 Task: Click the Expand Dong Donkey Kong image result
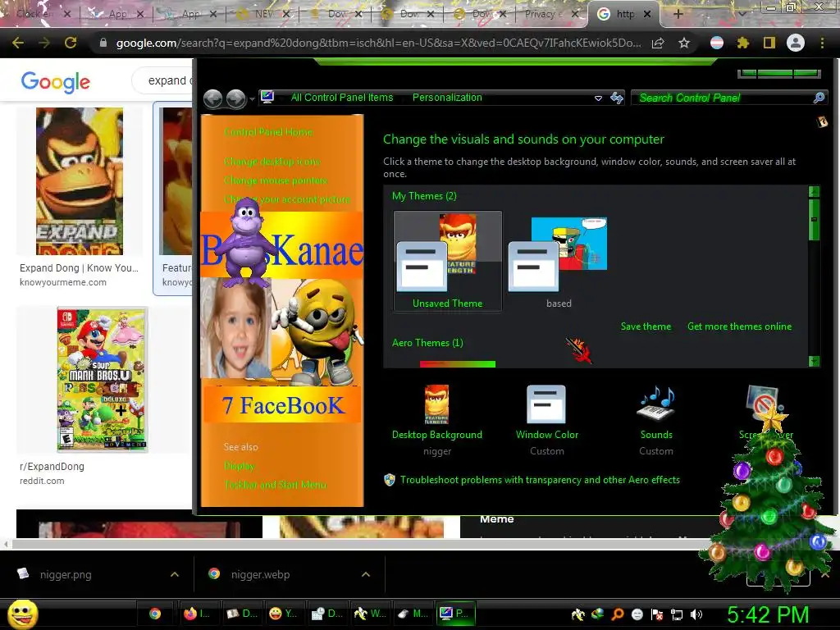(x=80, y=181)
